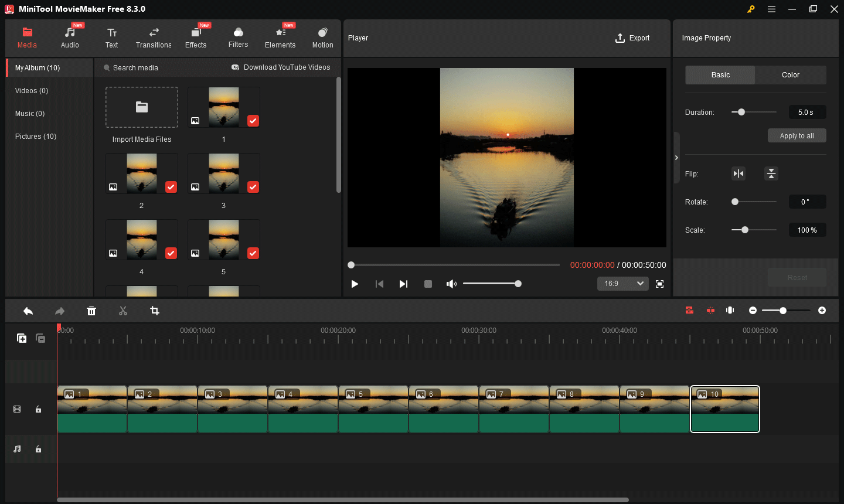Click the redo arrow icon
The image size is (844, 504).
60,311
